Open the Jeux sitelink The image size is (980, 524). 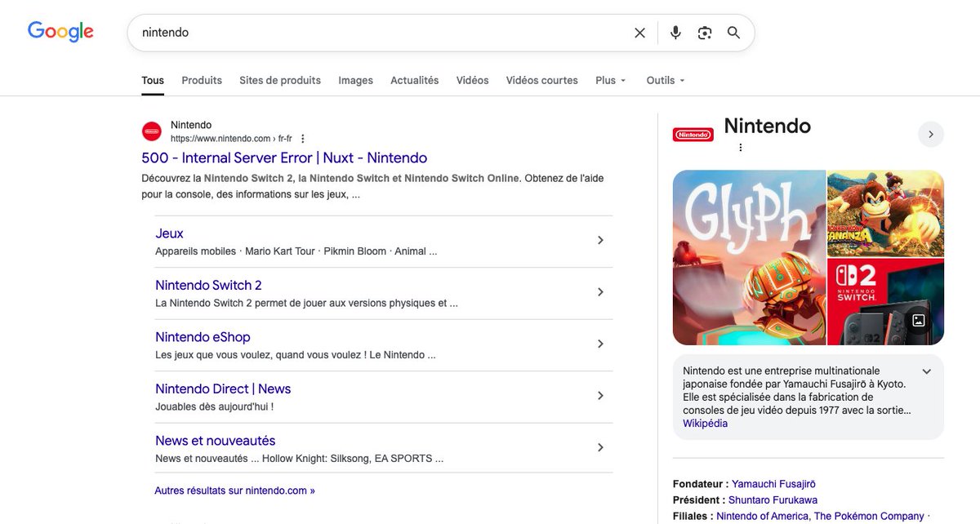(170, 233)
